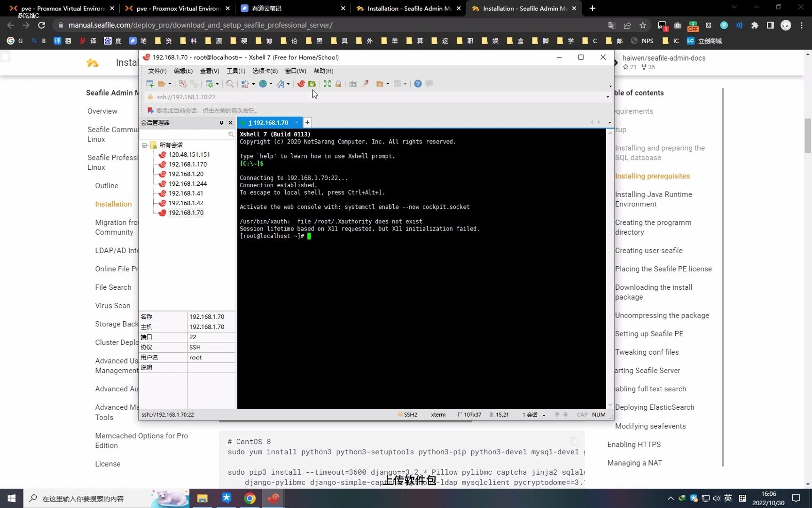Select session 192.168.1.170 in tree
Viewport: 812px width, 508px height.
tap(187, 165)
